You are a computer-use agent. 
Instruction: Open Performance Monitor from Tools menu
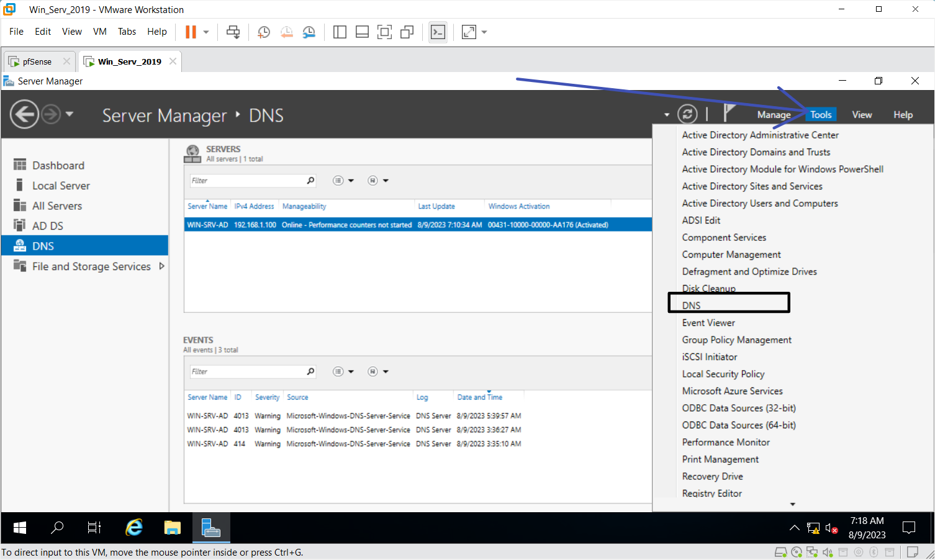point(726,442)
